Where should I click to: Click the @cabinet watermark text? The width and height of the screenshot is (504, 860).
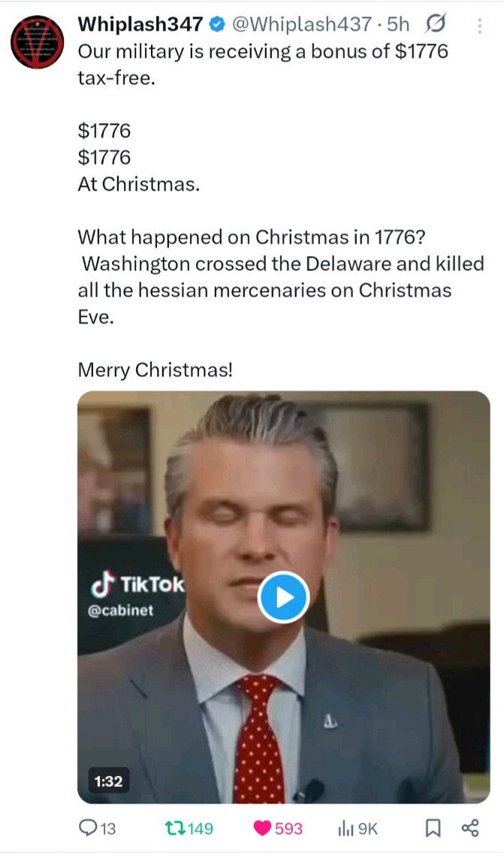tap(121, 610)
